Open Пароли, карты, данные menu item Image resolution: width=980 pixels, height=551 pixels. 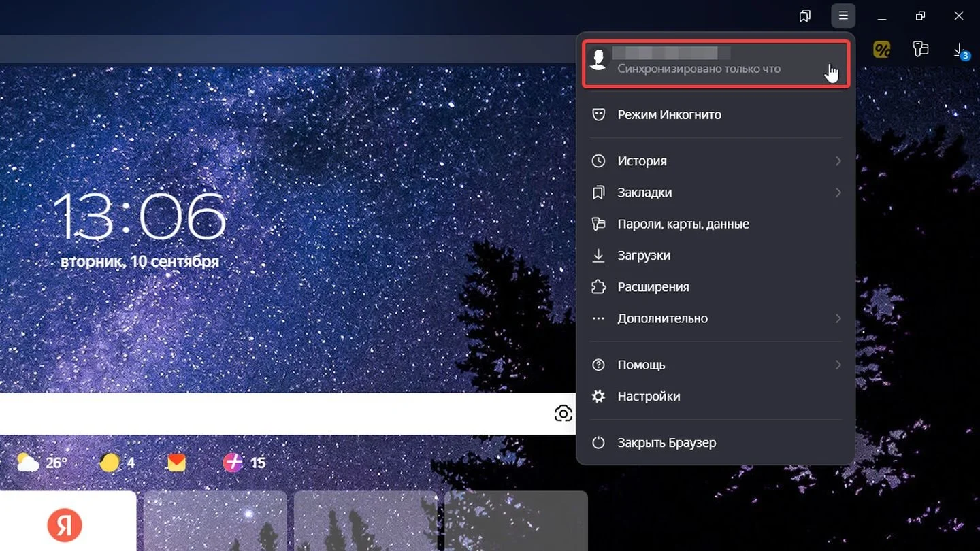(715, 224)
